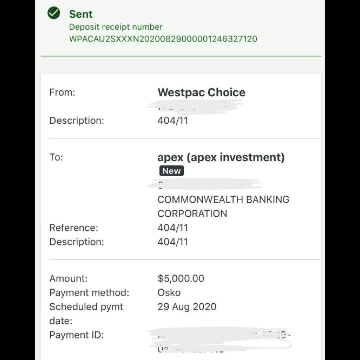Click the green Sent checkmark icon
360x360 pixels.
pyautogui.click(x=54, y=13)
